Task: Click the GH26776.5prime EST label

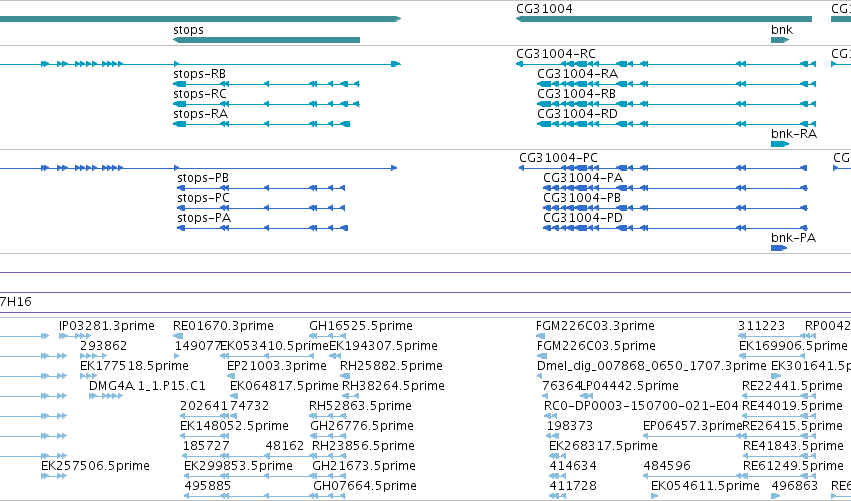Action: (362, 426)
